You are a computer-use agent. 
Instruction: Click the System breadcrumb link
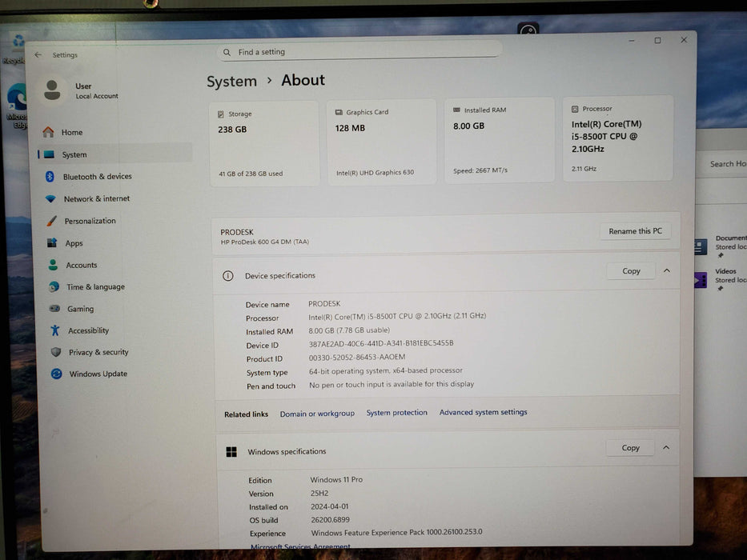click(x=231, y=82)
